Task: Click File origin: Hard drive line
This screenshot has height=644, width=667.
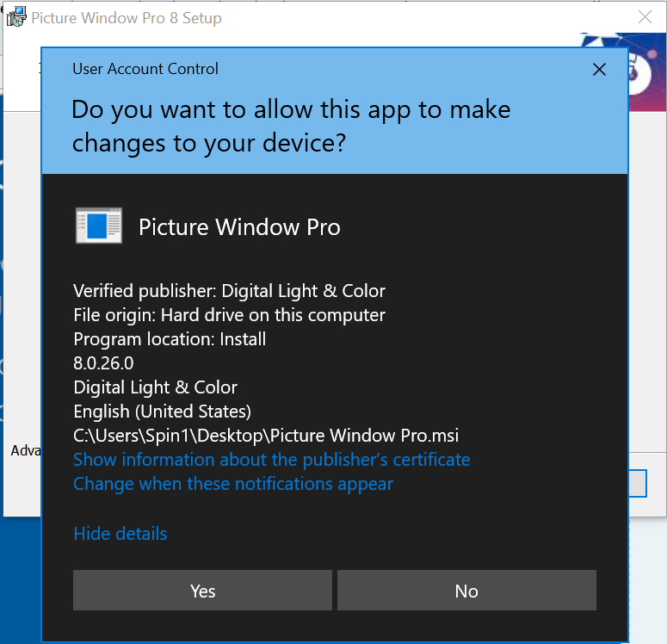Action: click(x=229, y=315)
